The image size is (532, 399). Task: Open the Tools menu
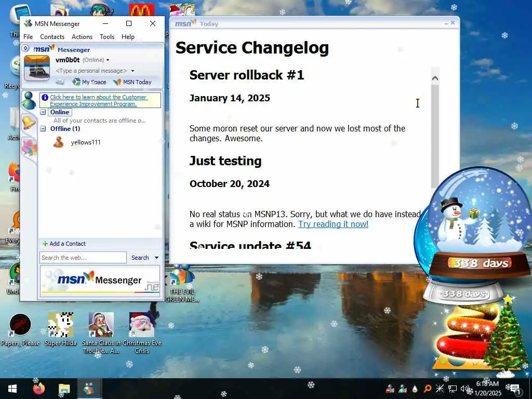[x=107, y=37]
